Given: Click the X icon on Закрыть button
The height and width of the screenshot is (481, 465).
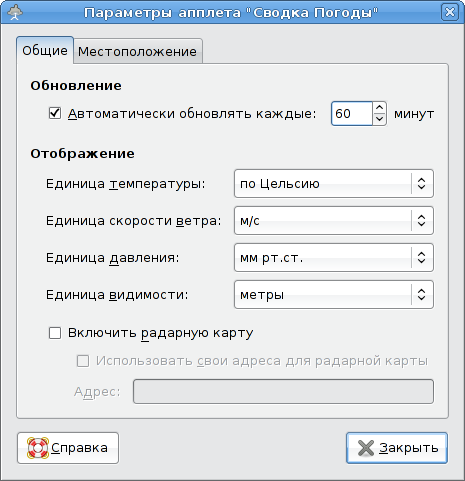Looking at the screenshot, I should 366,448.
